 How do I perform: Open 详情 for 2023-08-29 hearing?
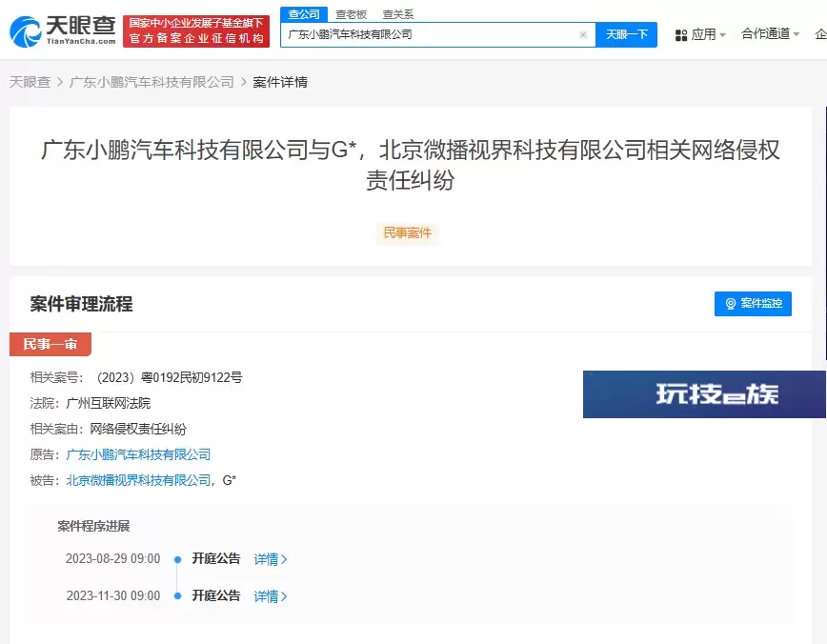(270, 559)
